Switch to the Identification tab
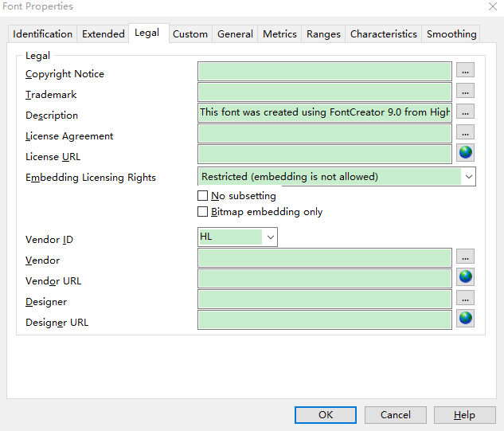 (42, 33)
